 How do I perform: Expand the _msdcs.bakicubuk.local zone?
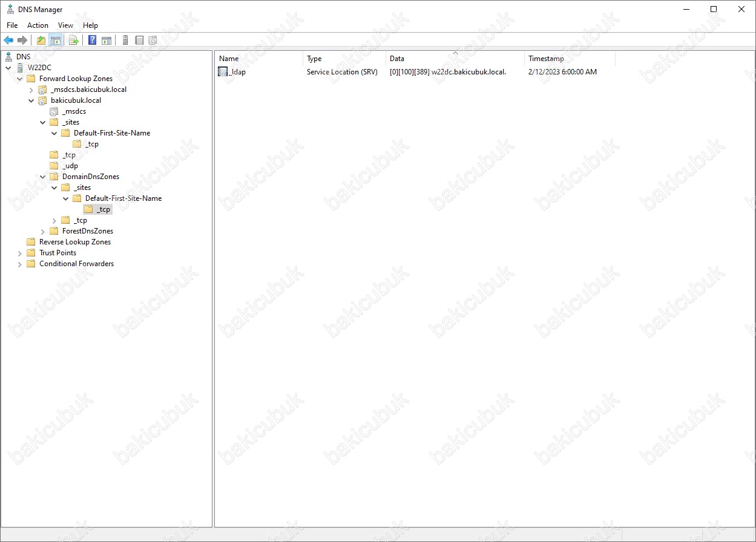coord(31,90)
